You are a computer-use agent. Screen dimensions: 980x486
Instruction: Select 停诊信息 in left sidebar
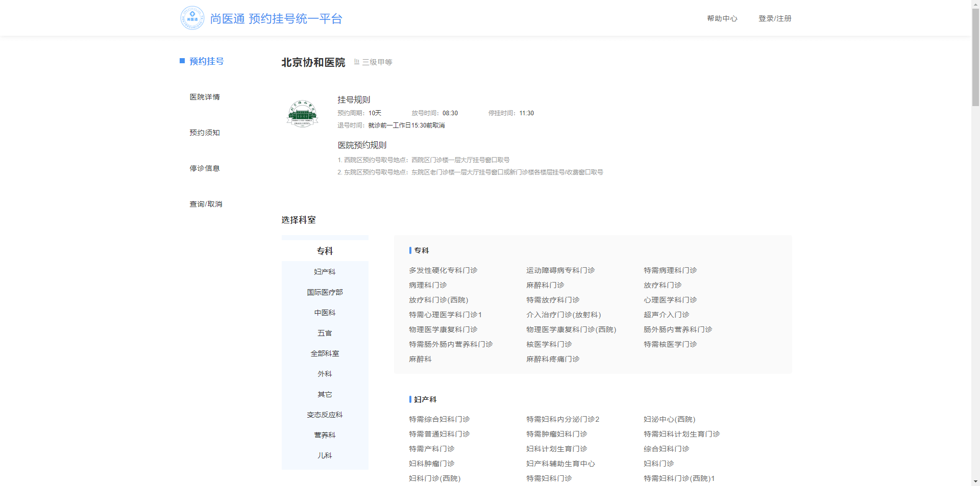pos(205,168)
